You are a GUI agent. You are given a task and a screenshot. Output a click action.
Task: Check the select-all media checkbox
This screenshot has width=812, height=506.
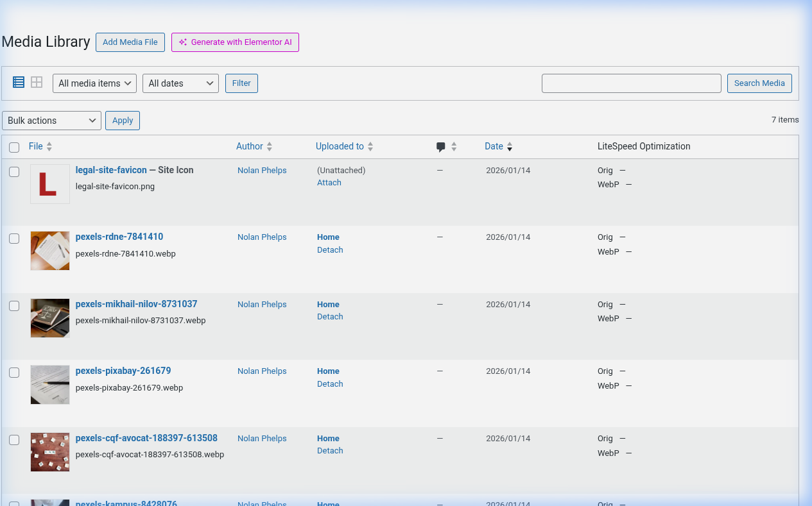pos(14,147)
